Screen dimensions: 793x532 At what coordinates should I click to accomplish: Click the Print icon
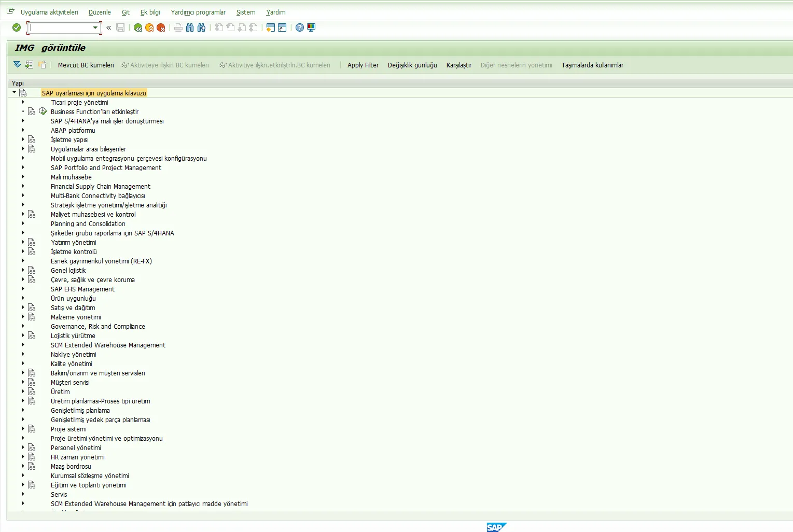(178, 27)
